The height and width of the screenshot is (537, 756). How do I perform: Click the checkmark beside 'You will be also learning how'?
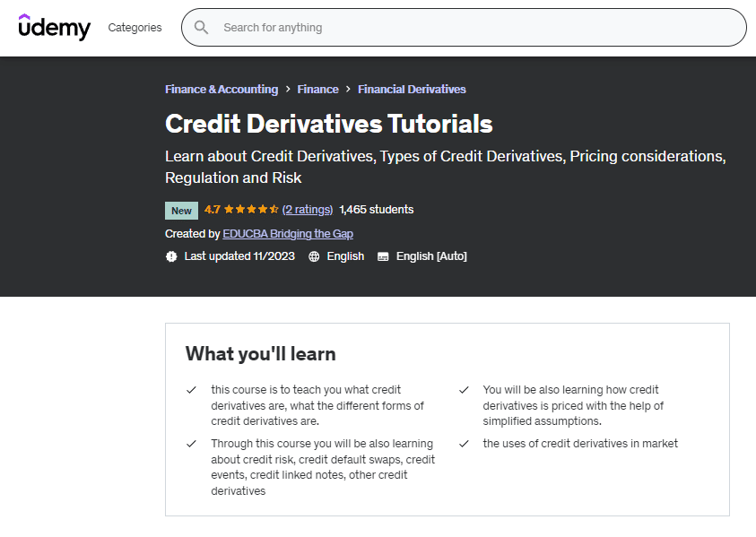[464, 389]
